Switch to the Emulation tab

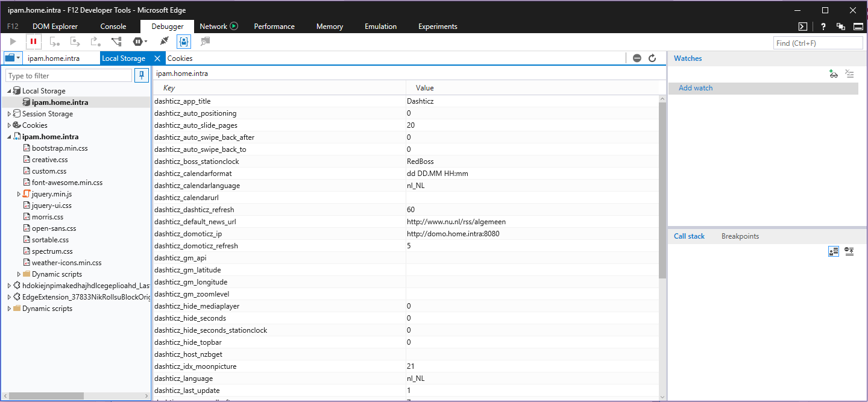(381, 27)
